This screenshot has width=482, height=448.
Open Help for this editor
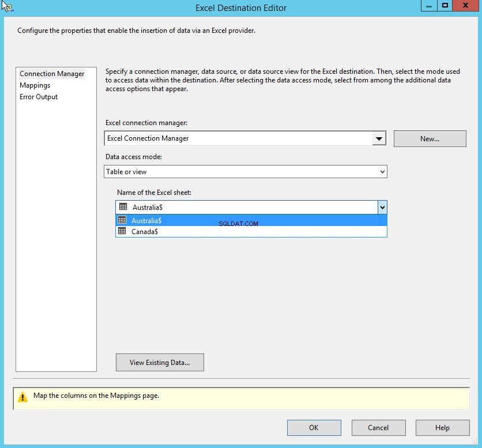click(x=442, y=428)
